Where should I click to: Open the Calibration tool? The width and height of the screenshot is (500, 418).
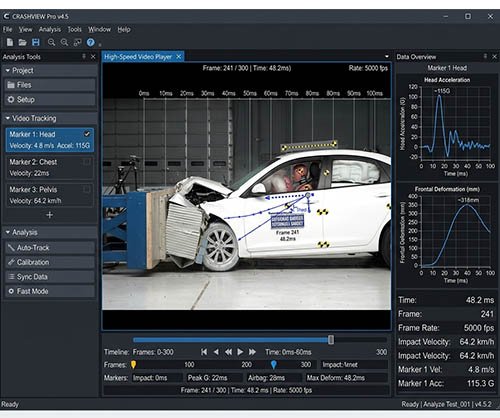[x=50, y=262]
